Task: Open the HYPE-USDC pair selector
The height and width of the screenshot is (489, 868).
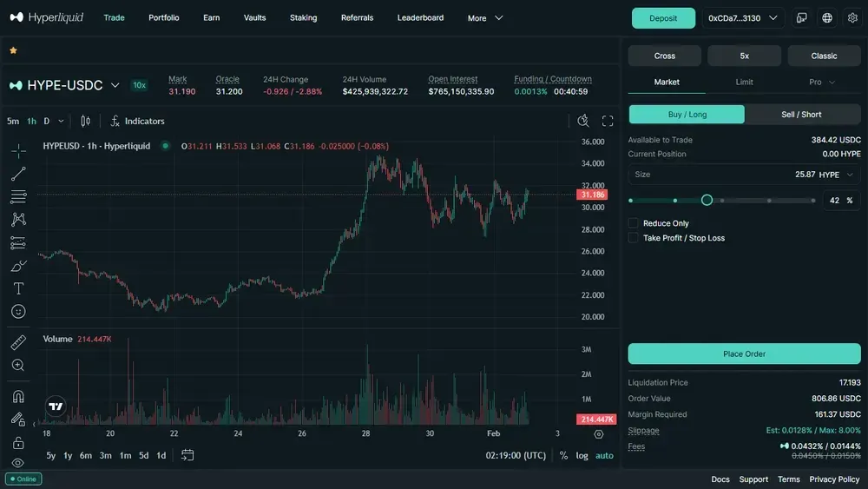Action: (x=64, y=85)
